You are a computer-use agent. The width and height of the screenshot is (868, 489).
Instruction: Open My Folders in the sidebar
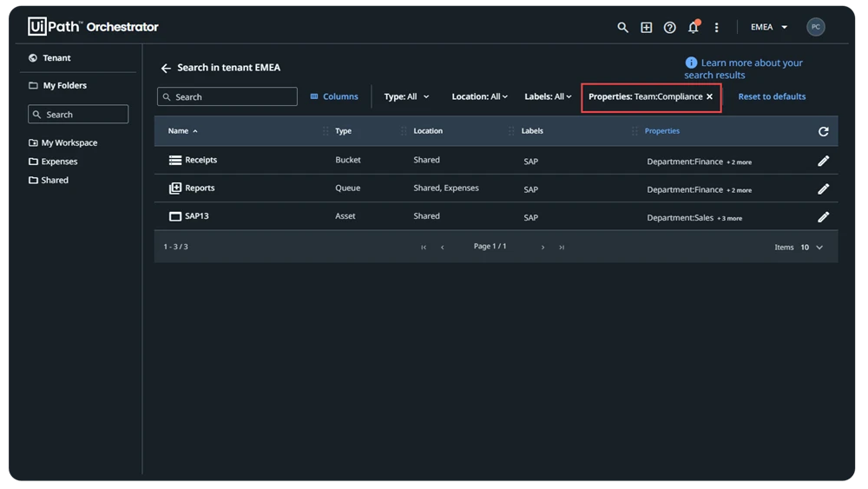(57, 85)
